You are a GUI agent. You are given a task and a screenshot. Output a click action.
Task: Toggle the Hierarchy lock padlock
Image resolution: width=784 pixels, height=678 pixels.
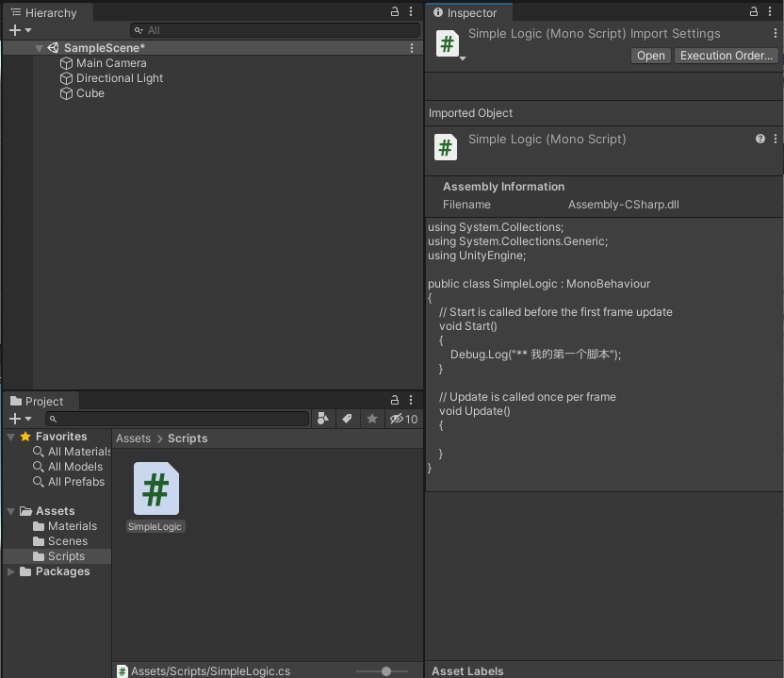394,10
